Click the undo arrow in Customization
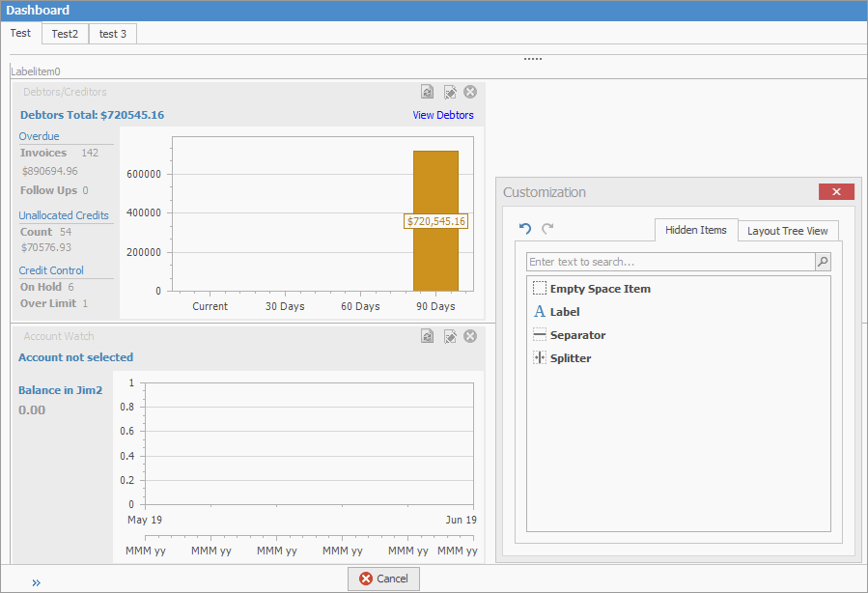Image resolution: width=868 pixels, height=593 pixels. coord(525,229)
